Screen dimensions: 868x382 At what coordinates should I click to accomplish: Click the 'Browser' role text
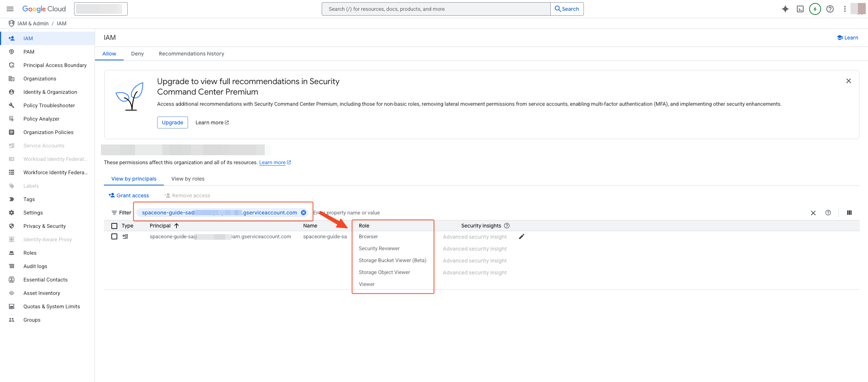[368, 236]
